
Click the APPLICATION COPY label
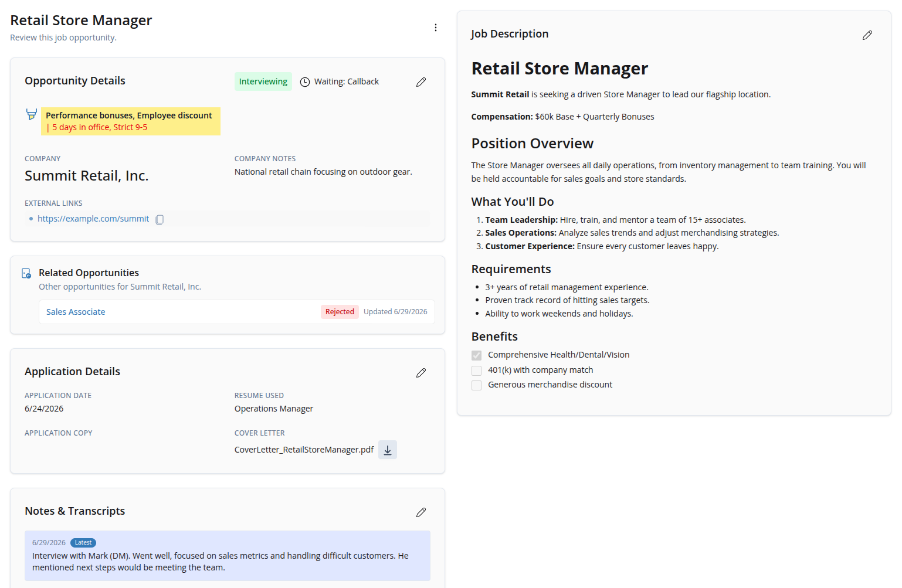tap(59, 433)
